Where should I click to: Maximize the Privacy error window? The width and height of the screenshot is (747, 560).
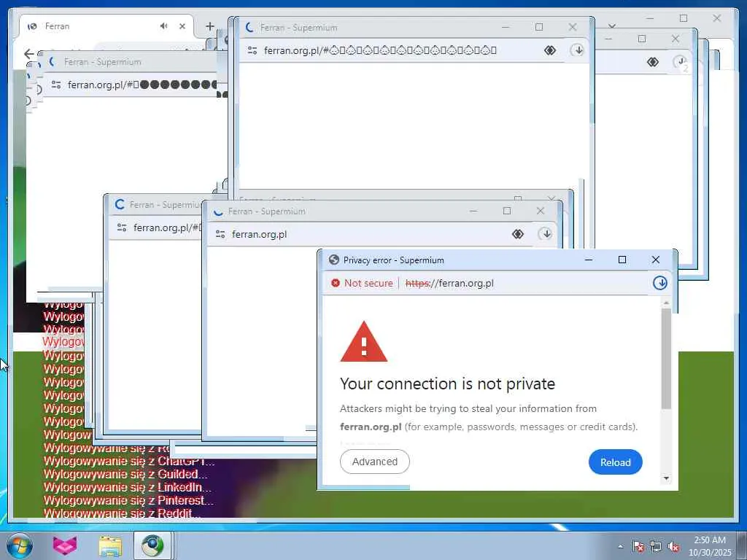point(622,260)
